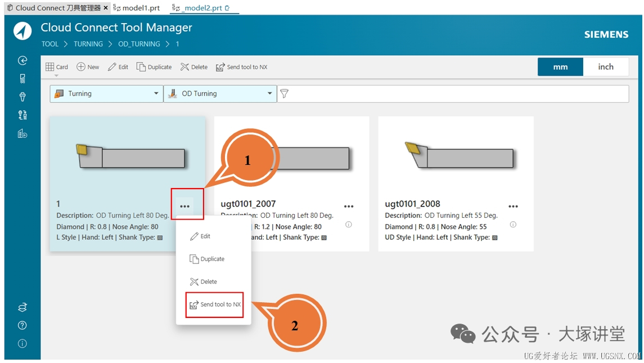Select the ugt0101_2008 tool thumbnail
644x363 pixels.
[x=460, y=155]
